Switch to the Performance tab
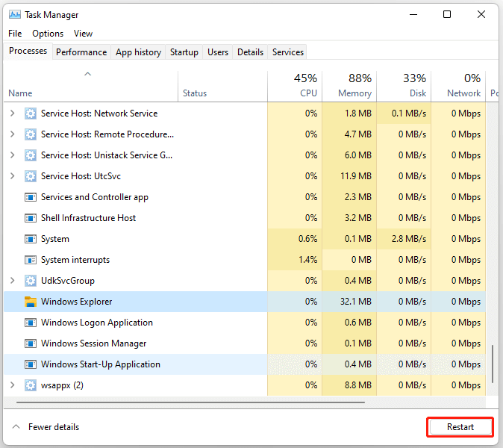Screen dimensions: 503x448 point(81,52)
